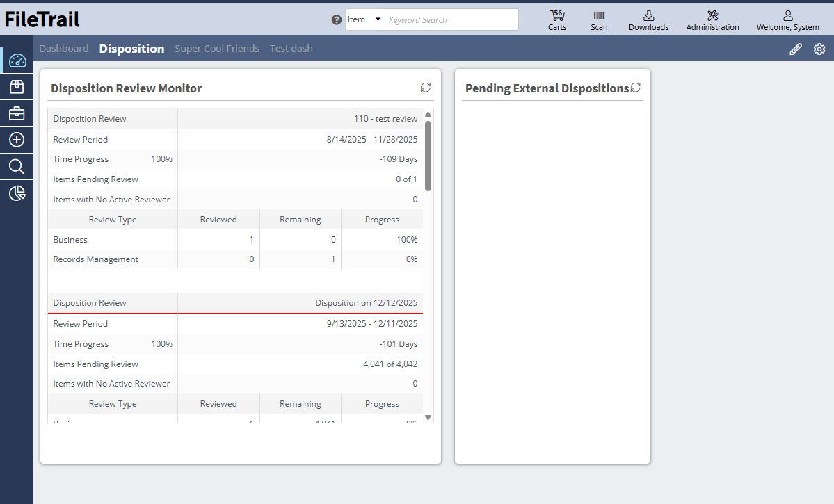Click the '-101 Days' time value

(x=399, y=344)
